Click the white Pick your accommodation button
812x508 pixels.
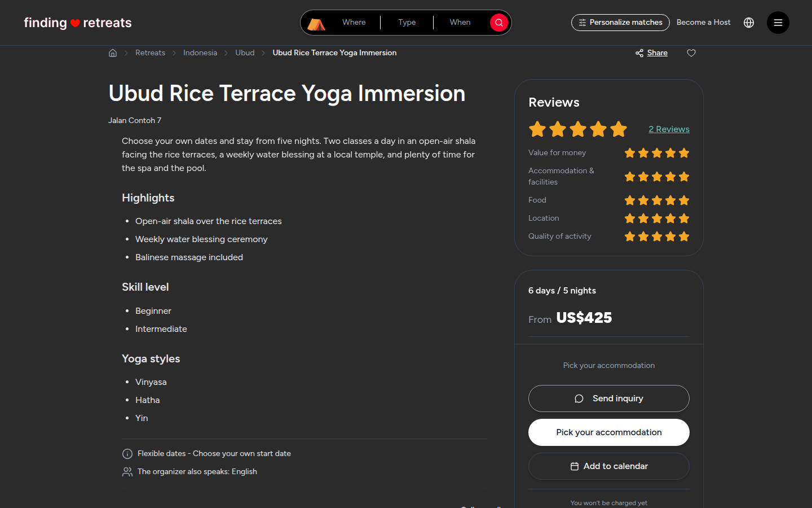pyautogui.click(x=609, y=432)
